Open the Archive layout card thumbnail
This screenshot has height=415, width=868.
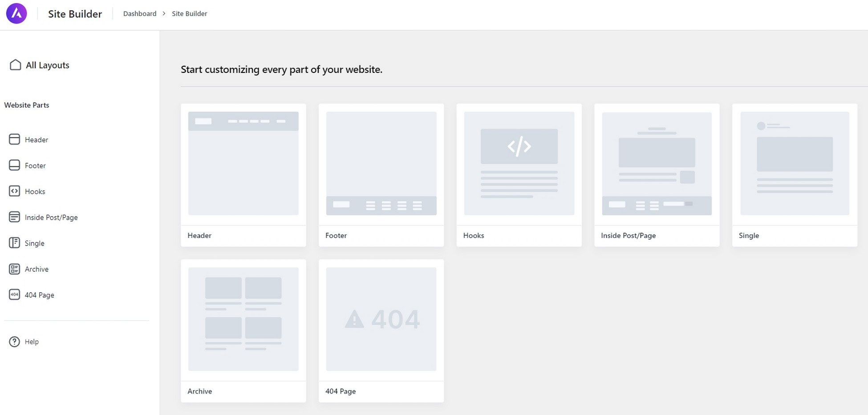(243, 319)
